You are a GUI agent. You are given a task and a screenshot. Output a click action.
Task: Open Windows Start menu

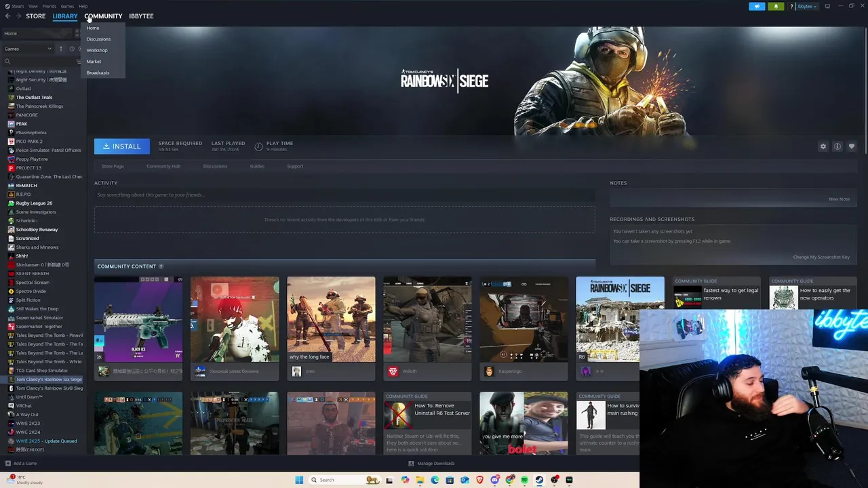point(299,480)
